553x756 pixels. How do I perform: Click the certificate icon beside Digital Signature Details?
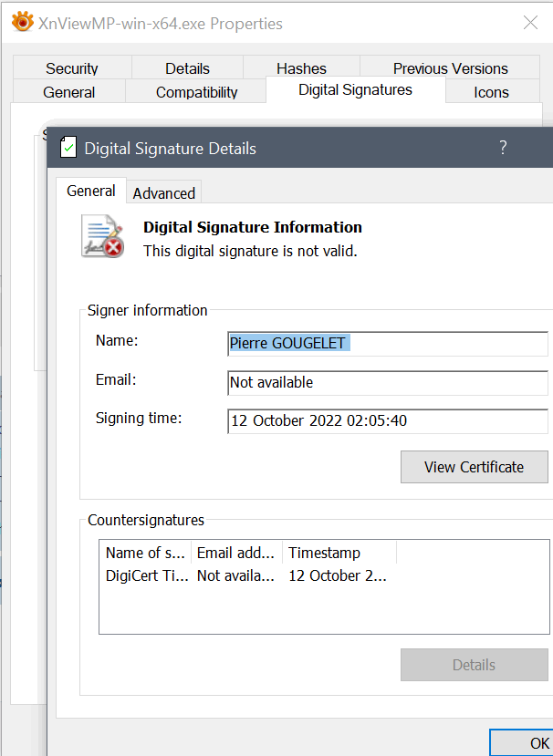68,148
